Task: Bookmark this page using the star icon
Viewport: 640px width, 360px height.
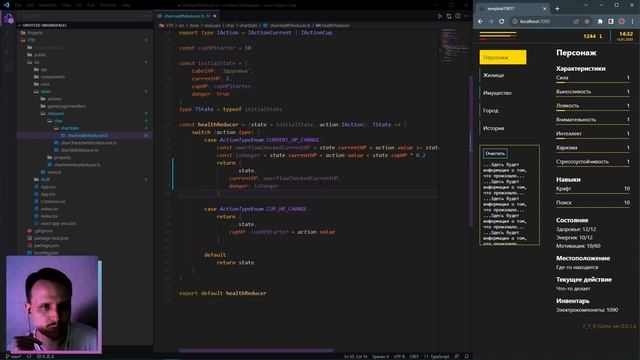Action: [x=587, y=21]
